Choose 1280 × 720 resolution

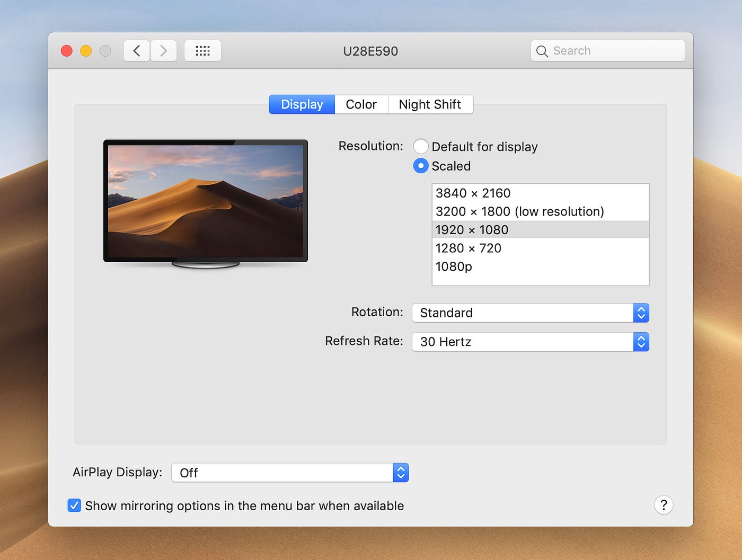tap(541, 248)
